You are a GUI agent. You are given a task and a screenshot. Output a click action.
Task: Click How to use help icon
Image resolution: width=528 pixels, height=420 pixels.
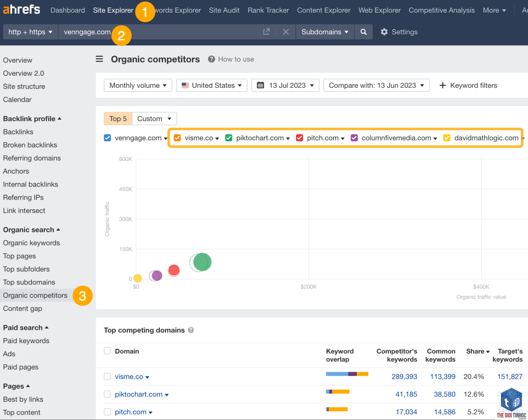point(211,59)
